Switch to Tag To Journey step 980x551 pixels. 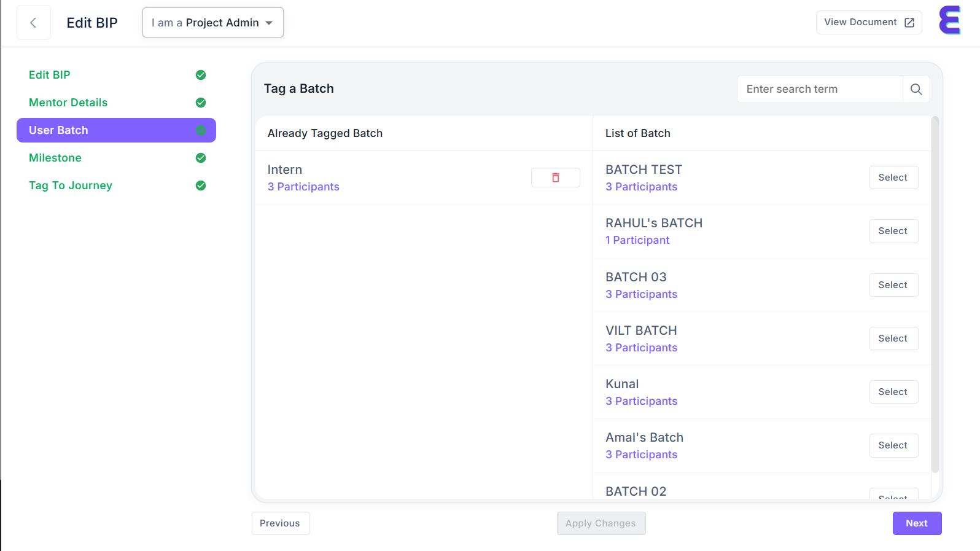click(71, 186)
